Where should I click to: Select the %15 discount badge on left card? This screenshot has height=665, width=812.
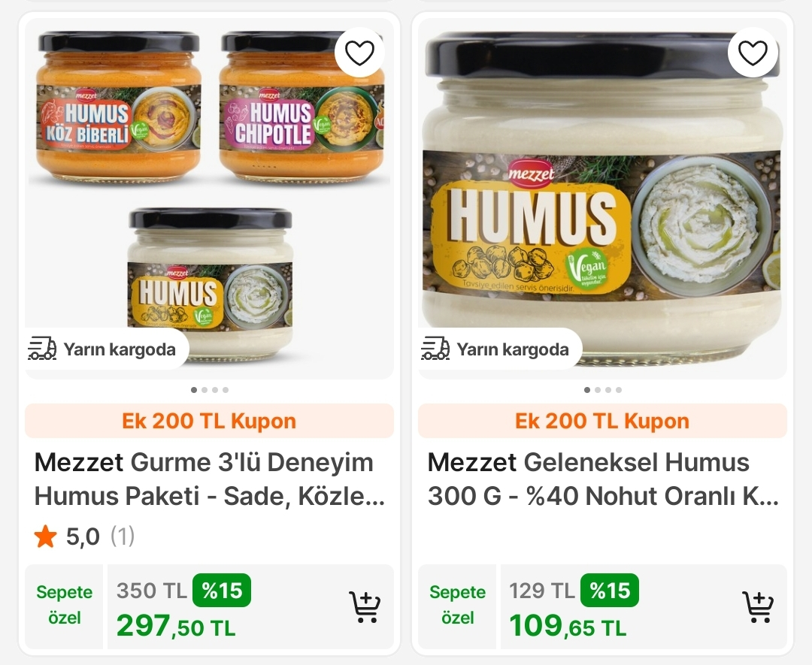222,591
